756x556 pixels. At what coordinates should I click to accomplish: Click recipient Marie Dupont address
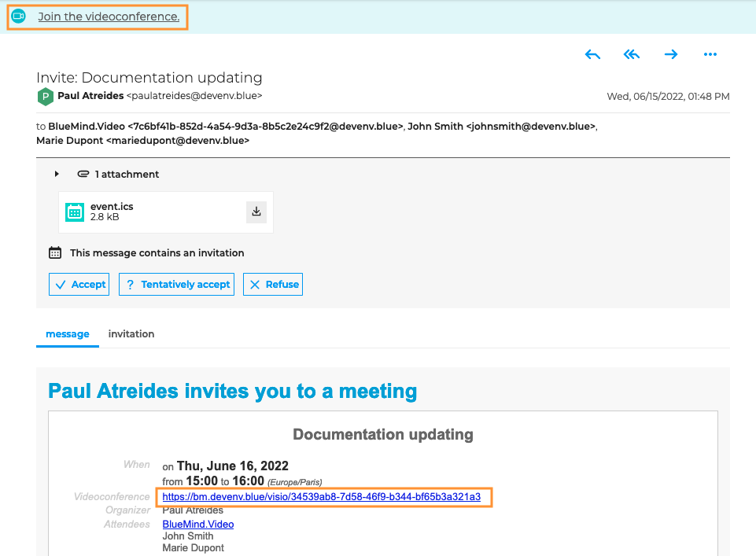142,141
